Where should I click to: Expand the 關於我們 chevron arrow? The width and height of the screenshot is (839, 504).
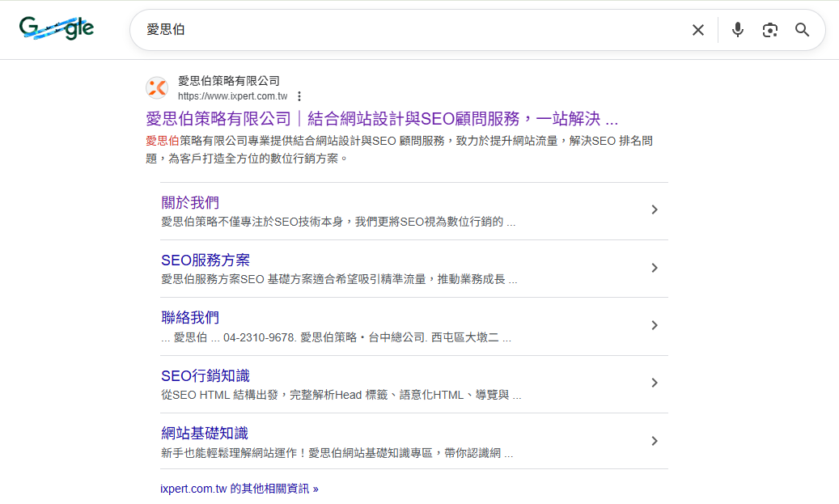(x=655, y=210)
